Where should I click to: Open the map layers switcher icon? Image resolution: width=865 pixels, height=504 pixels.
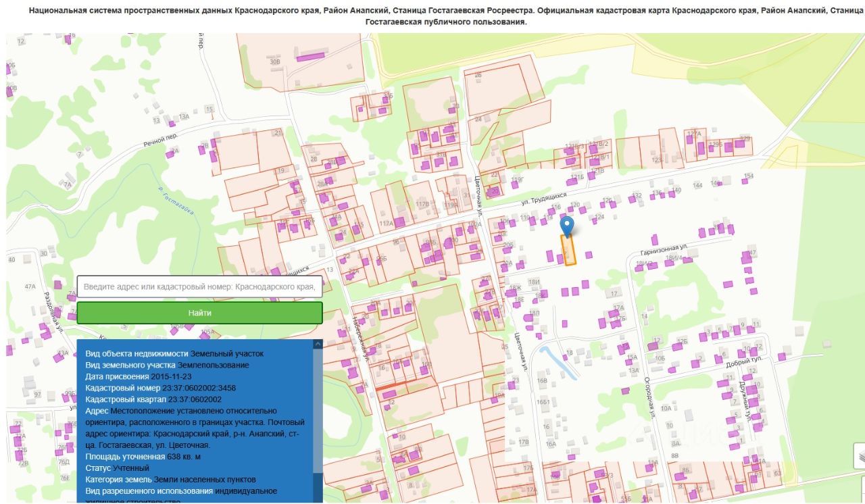(860, 456)
